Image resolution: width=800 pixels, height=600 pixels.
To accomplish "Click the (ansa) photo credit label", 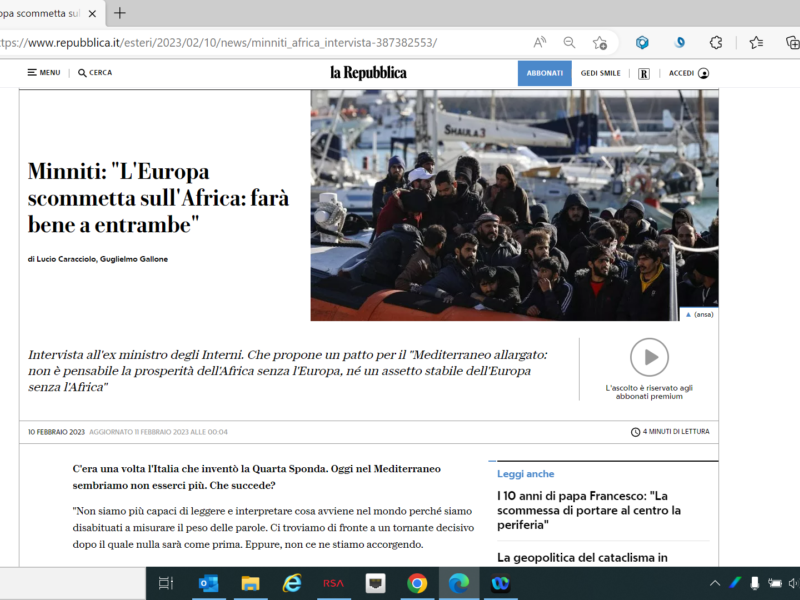I will coord(699,314).
